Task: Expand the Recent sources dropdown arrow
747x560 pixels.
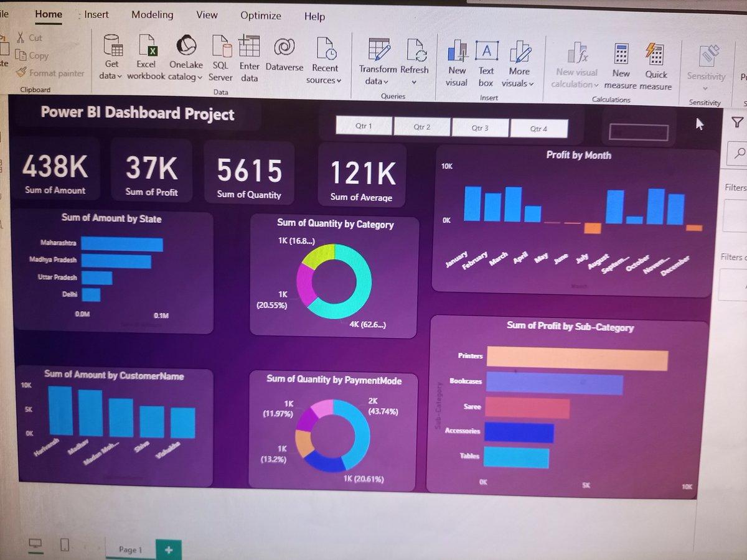Action: [339, 81]
